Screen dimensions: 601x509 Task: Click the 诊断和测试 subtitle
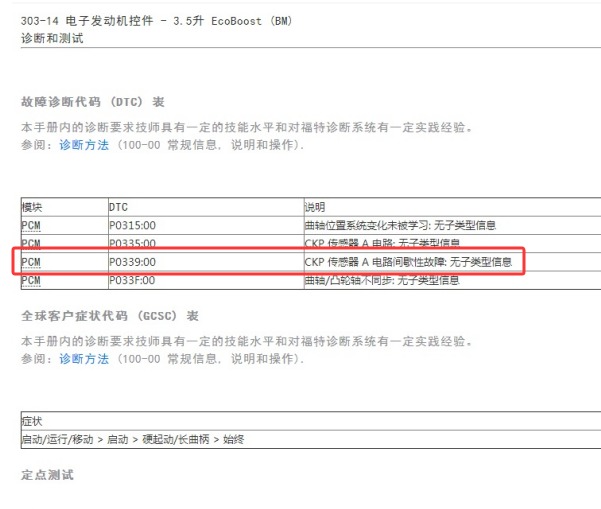pyautogui.click(x=52, y=38)
